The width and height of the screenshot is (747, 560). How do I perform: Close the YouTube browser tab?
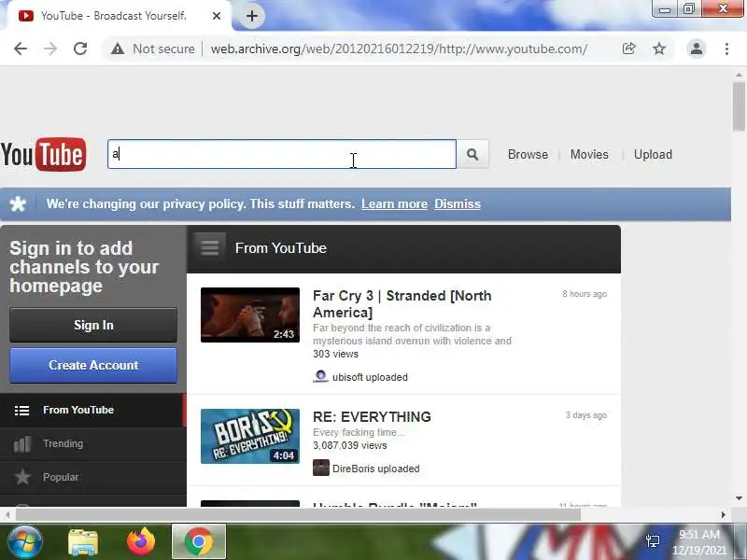[217, 16]
